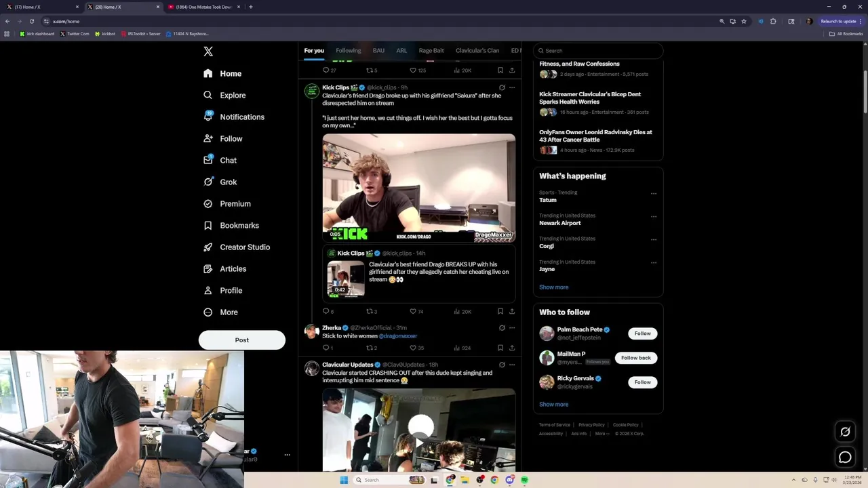
Task: View analytics of Kick Clips post 20K
Action: tap(462, 311)
